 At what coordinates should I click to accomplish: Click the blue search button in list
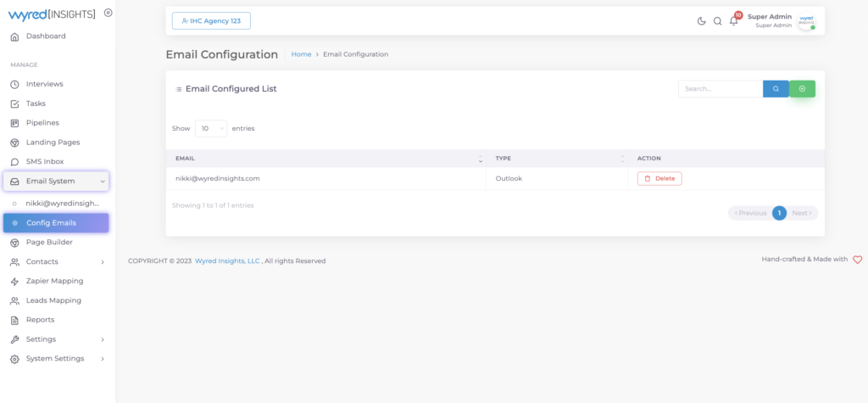pyautogui.click(x=776, y=89)
